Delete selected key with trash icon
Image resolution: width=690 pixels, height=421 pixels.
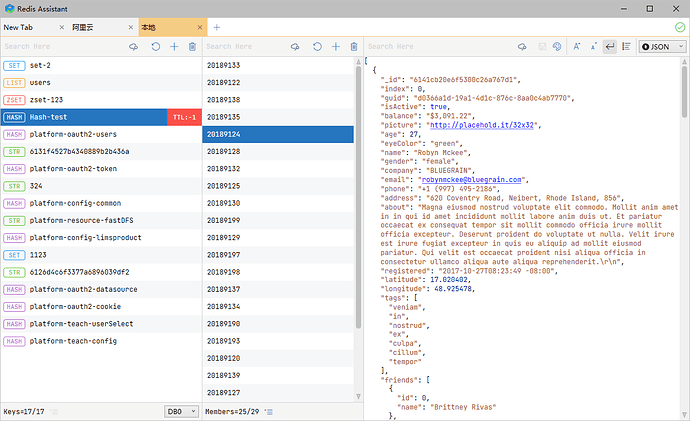(x=192, y=47)
